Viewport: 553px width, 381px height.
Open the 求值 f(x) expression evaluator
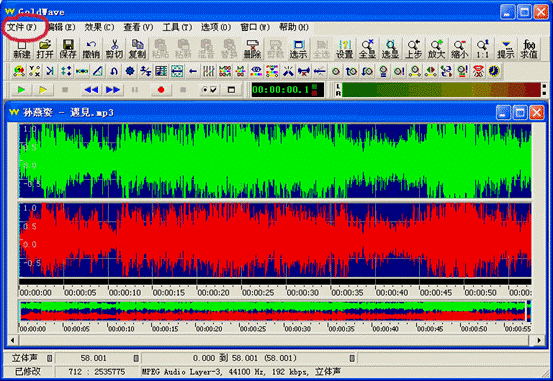pyautogui.click(x=529, y=49)
